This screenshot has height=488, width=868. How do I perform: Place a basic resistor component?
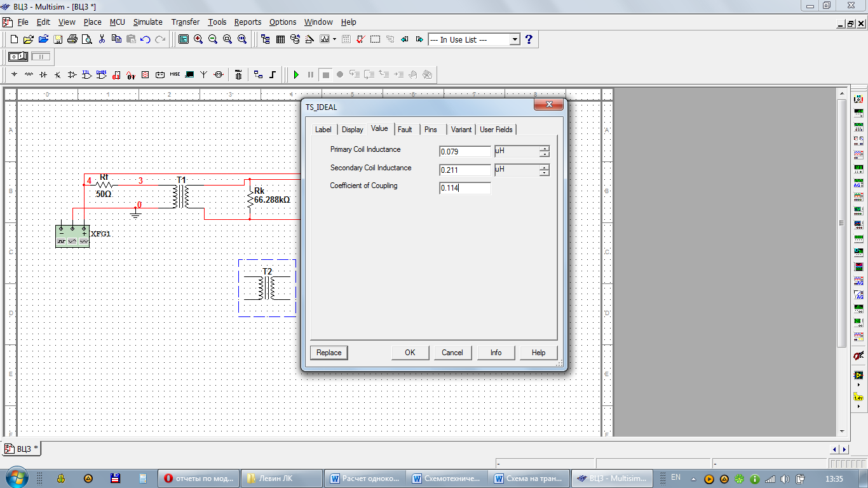pos(29,75)
